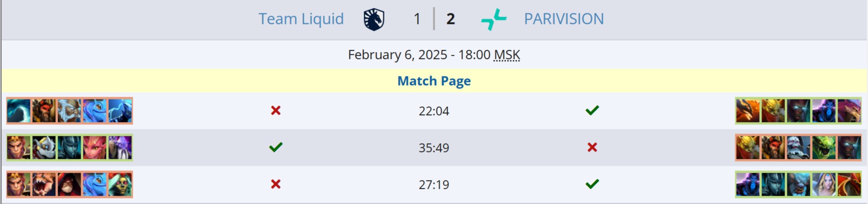868x204 pixels.
Task: Click the Team Liquid horse logo
Action: [x=374, y=19]
